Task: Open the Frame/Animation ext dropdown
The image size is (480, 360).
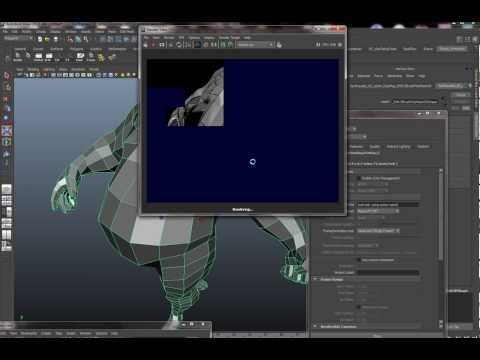Action: [378, 231]
